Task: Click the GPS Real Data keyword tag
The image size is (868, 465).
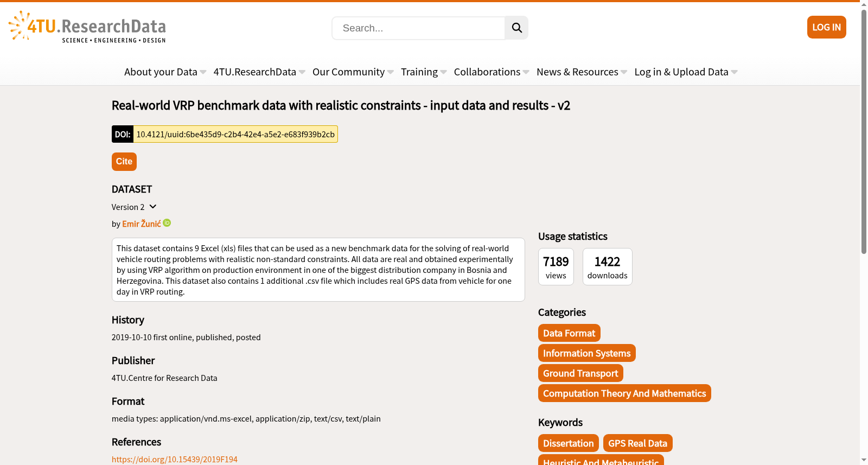Action: tap(637, 443)
